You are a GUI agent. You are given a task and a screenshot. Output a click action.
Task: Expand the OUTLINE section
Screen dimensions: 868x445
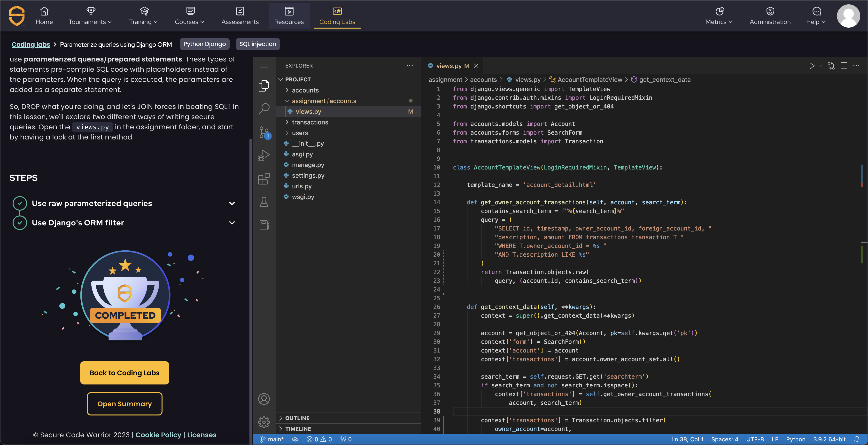(297, 418)
